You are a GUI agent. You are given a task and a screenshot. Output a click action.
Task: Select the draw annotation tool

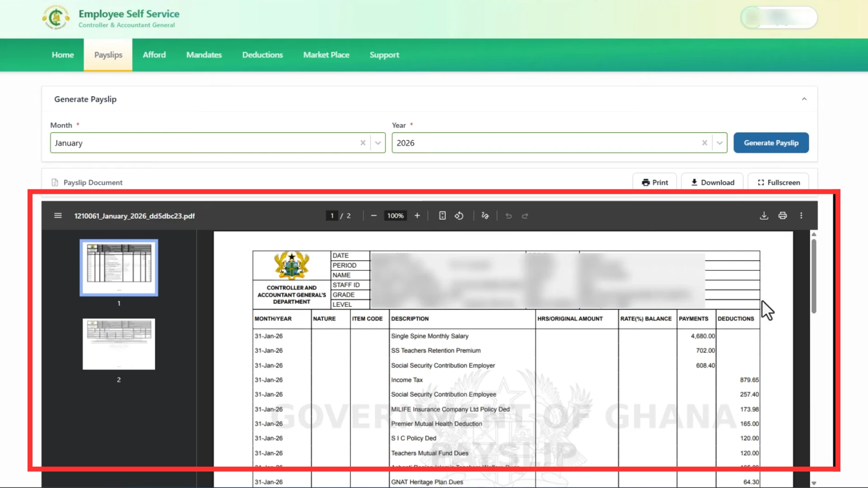coord(485,216)
